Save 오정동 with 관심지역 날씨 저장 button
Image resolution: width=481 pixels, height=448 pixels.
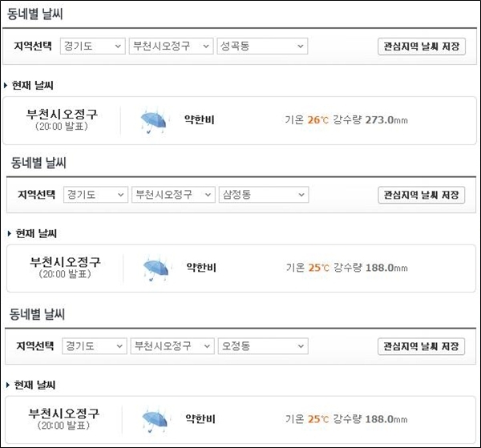click(421, 346)
